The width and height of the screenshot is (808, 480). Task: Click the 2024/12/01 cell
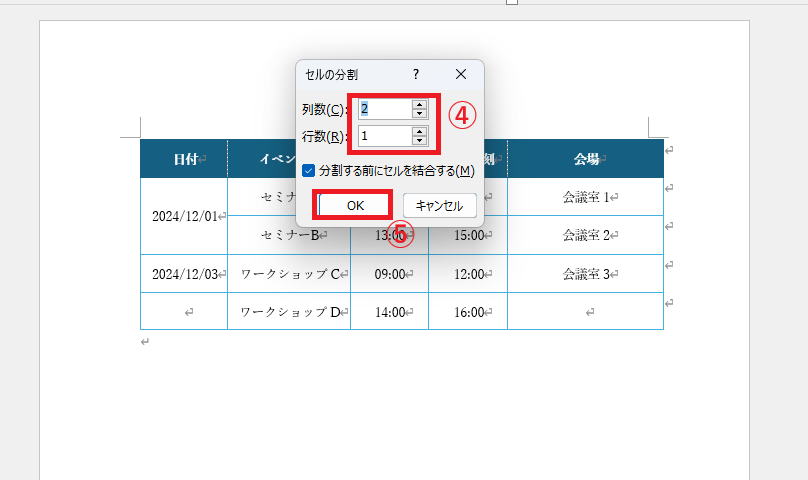184,216
